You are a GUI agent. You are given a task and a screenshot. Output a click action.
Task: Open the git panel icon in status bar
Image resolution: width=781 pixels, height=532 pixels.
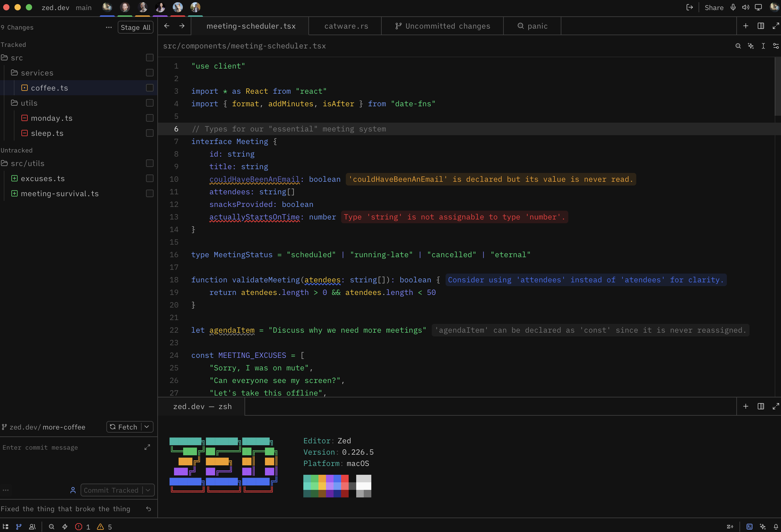tap(19, 527)
